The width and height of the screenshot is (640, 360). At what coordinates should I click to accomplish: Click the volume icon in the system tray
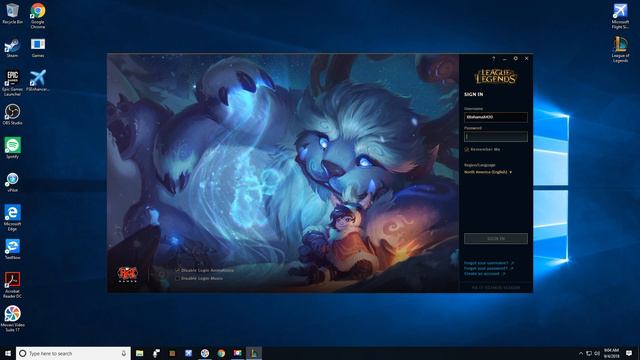pyautogui.click(x=597, y=353)
